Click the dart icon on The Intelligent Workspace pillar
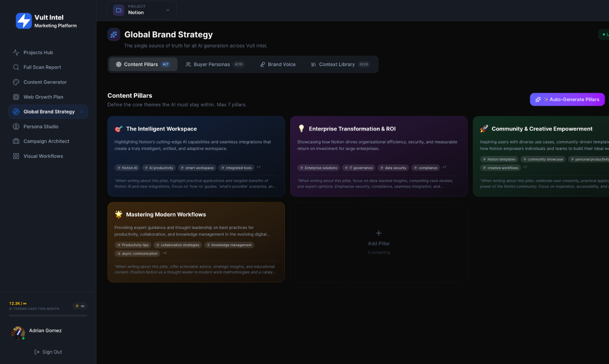 pyautogui.click(x=118, y=128)
